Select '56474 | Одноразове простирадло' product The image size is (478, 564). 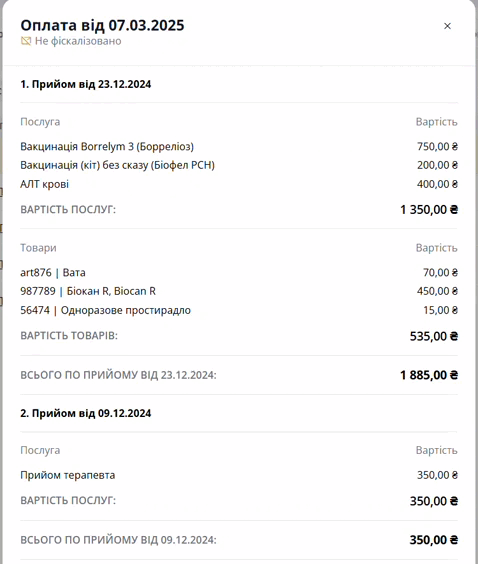coord(105,310)
